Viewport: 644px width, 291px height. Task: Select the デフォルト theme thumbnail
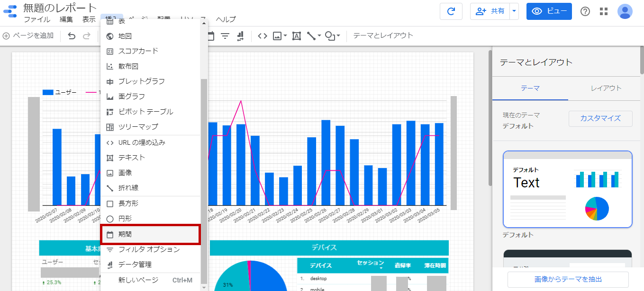pos(568,189)
